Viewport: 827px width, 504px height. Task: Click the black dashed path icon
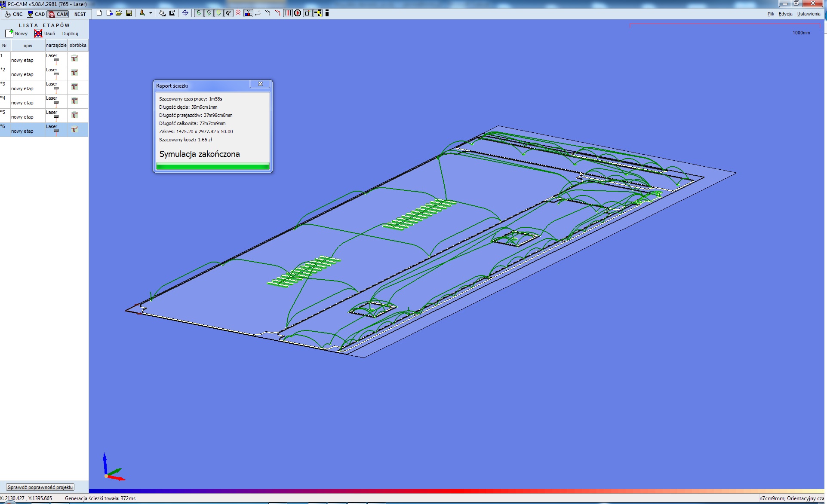(268, 13)
